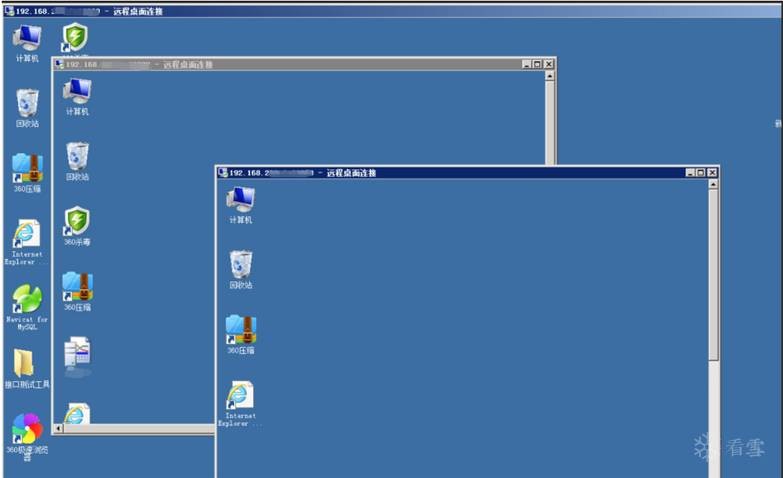Minimize the middle remote desktop window
Image resolution: width=783 pixels, height=478 pixels.
[x=526, y=64]
